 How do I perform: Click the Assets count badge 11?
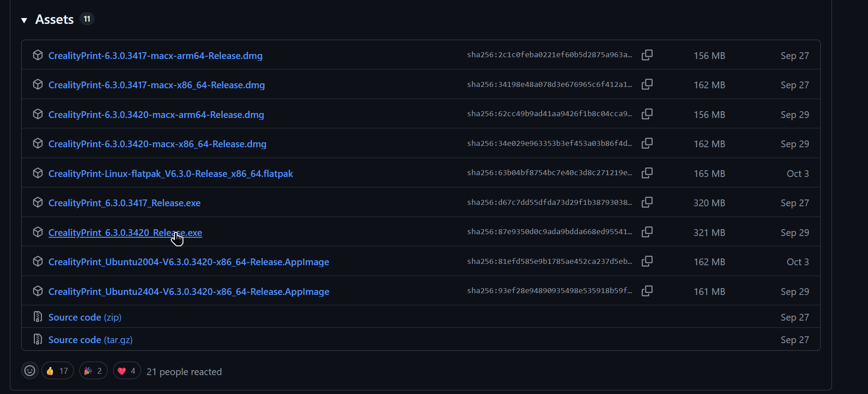coord(87,19)
